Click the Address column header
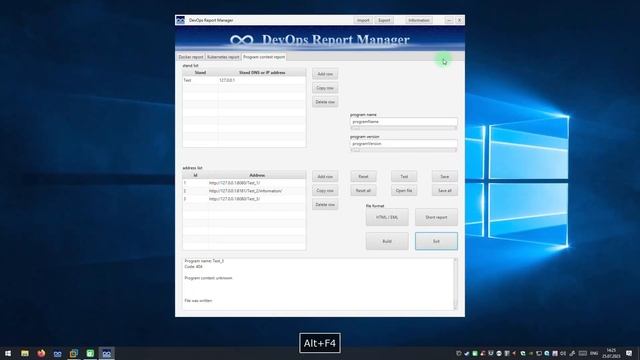Screen dimensions: 640x360 [x=257, y=175]
